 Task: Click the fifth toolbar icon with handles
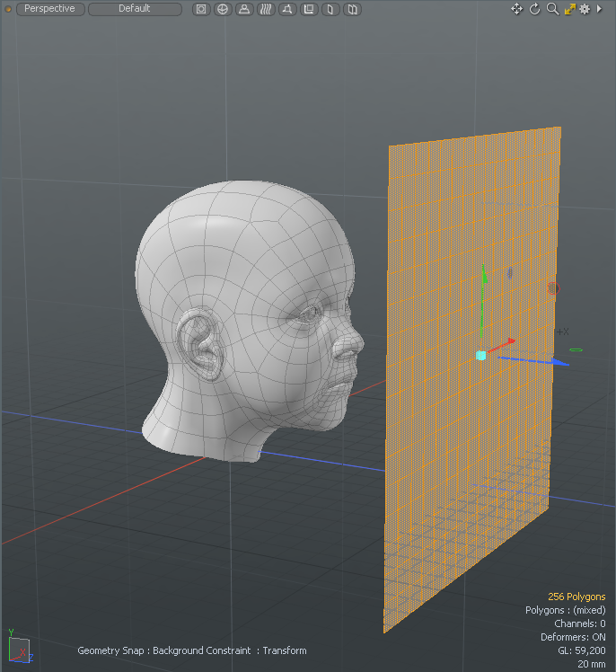(287, 9)
